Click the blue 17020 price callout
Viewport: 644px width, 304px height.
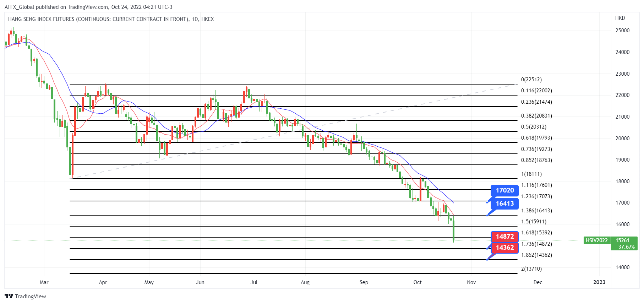505,190
